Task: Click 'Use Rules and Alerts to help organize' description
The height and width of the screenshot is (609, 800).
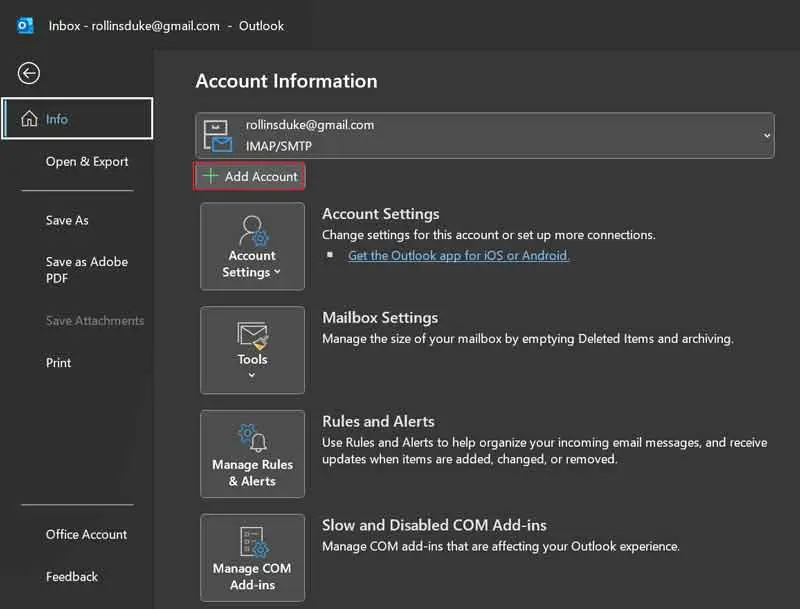Action: pyautogui.click(x=544, y=451)
